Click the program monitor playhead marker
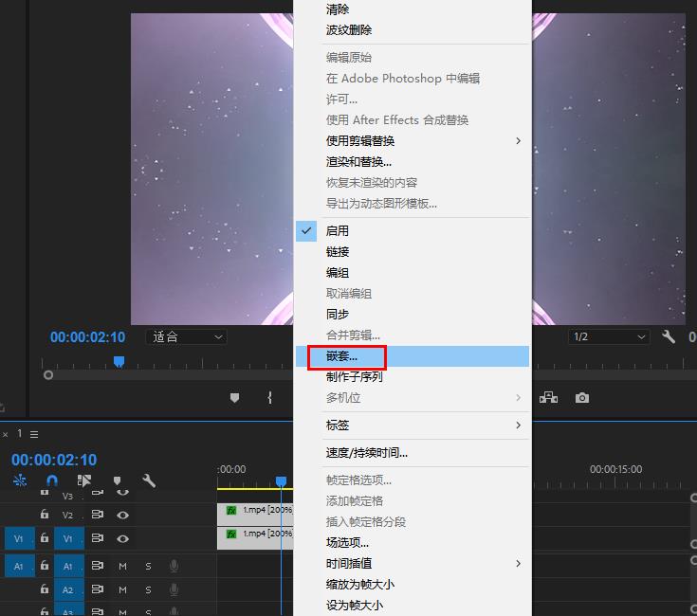 (119, 361)
